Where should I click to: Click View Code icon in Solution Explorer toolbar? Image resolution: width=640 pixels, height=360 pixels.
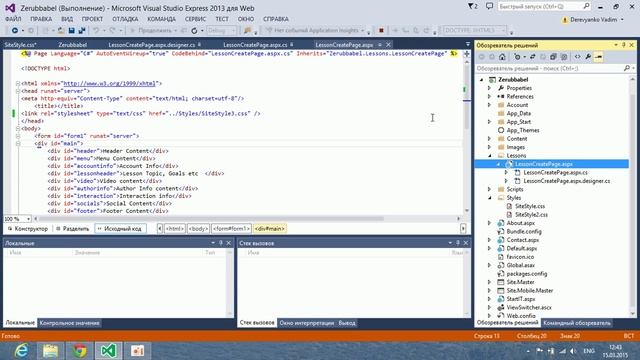click(x=577, y=57)
